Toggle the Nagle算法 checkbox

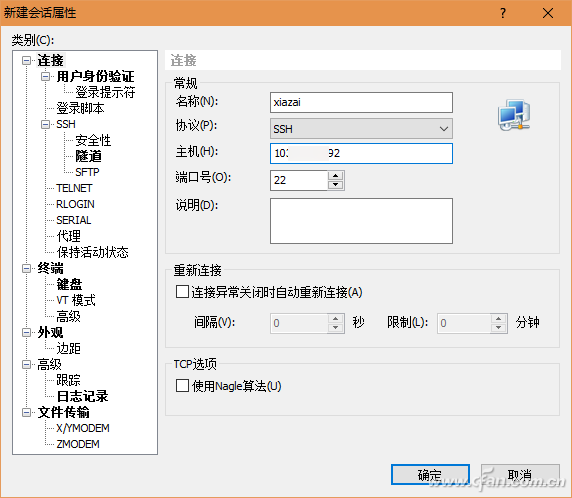point(182,386)
